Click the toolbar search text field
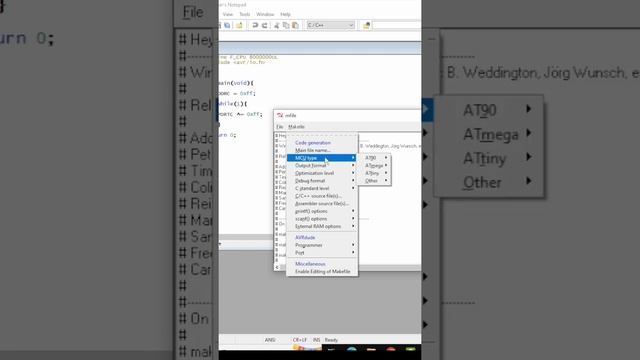The image size is (640, 360). click(397, 25)
